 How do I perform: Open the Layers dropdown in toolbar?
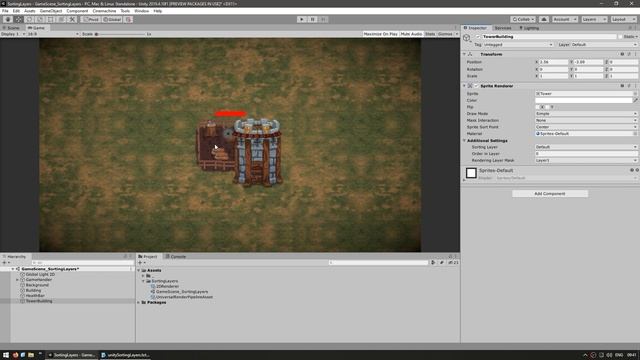click(x=593, y=19)
